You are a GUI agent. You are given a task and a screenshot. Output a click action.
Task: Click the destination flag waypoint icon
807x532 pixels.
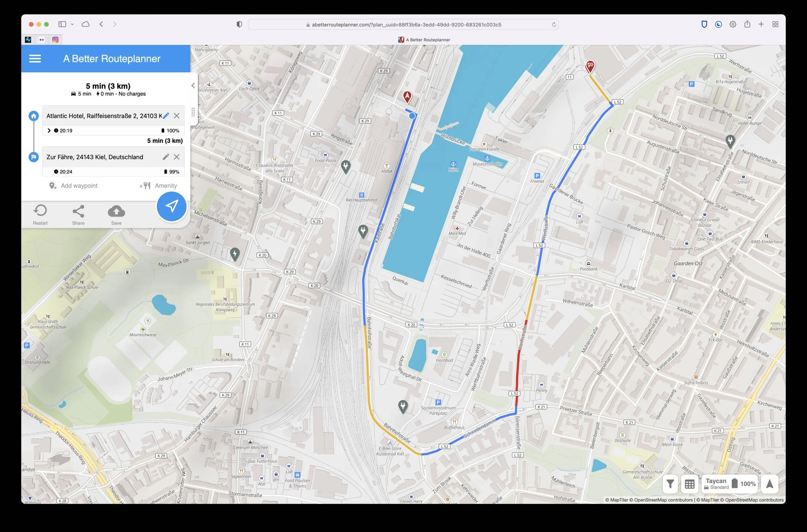pyautogui.click(x=34, y=157)
